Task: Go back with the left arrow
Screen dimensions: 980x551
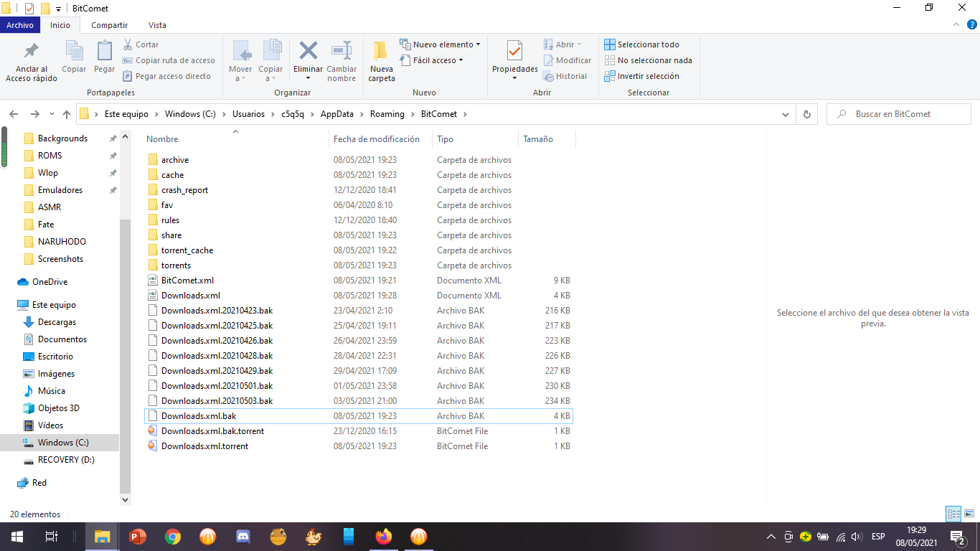Action: pyautogui.click(x=14, y=114)
